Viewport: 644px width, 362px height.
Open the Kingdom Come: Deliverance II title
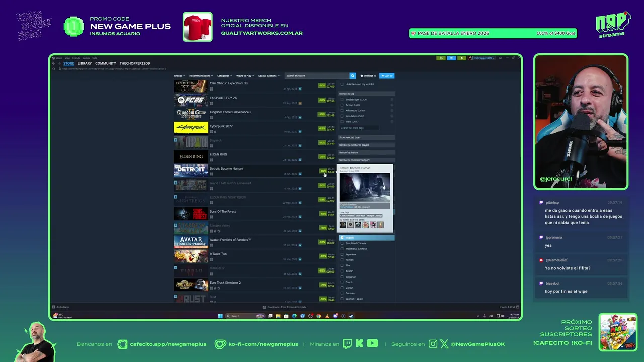coord(230,112)
